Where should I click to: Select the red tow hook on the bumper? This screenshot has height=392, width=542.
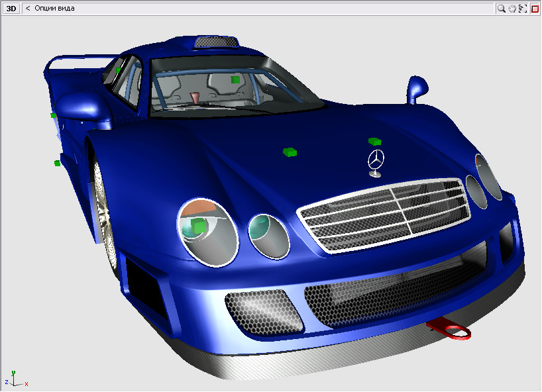point(449,328)
